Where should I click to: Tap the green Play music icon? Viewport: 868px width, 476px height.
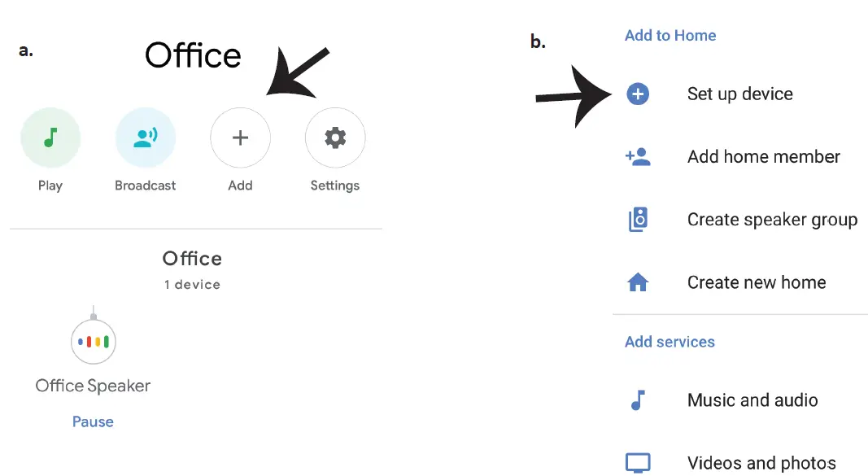coord(50,138)
